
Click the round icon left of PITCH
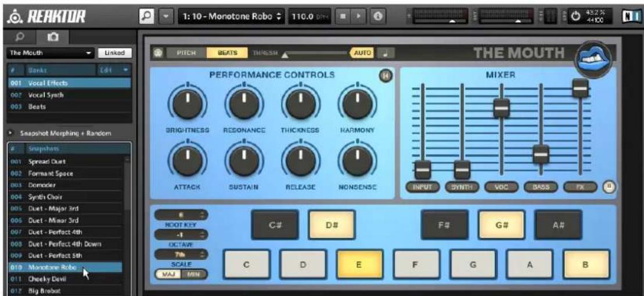pyautogui.click(x=158, y=53)
